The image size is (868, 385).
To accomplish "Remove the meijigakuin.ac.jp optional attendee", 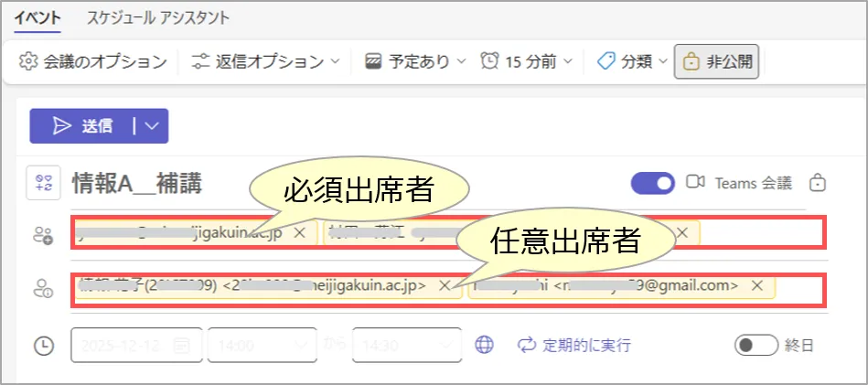I will coord(445,286).
